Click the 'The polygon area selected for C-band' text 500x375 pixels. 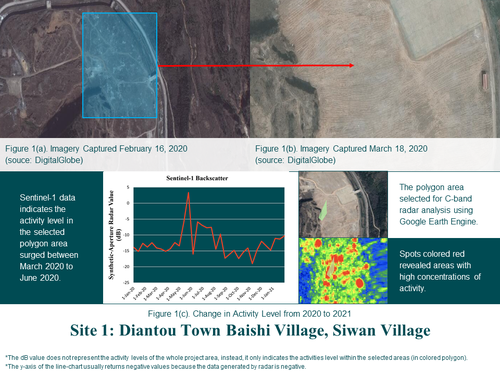pos(439,204)
